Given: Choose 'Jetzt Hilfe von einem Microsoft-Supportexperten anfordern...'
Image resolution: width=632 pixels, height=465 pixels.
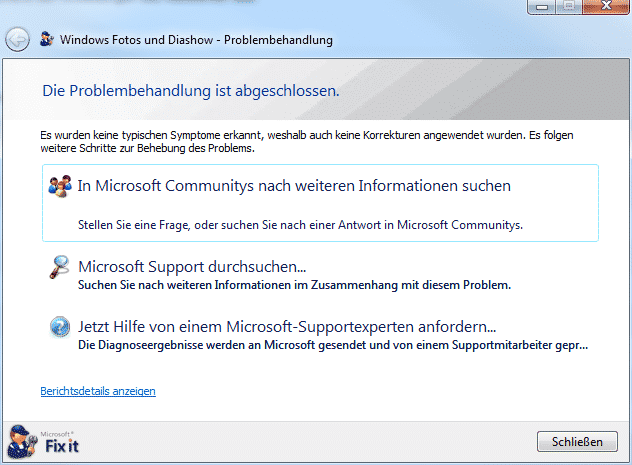Looking at the screenshot, I should [x=287, y=327].
